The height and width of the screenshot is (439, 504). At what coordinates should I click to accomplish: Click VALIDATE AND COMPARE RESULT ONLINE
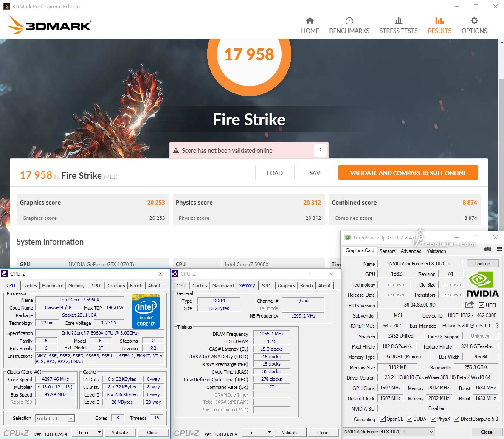(x=408, y=173)
